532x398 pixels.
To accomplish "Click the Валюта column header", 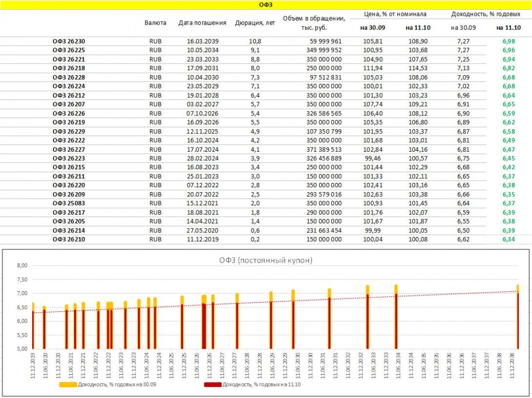I will pyautogui.click(x=155, y=22).
